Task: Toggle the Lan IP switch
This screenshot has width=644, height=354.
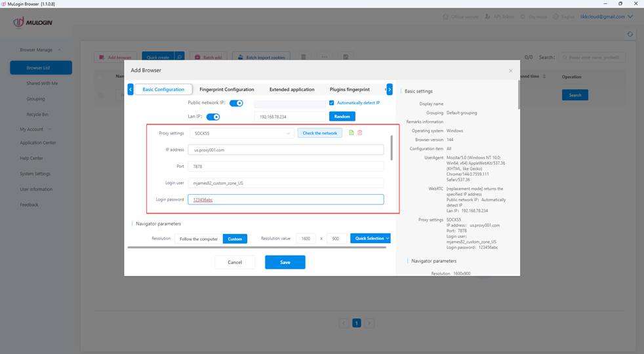Action: (213, 117)
